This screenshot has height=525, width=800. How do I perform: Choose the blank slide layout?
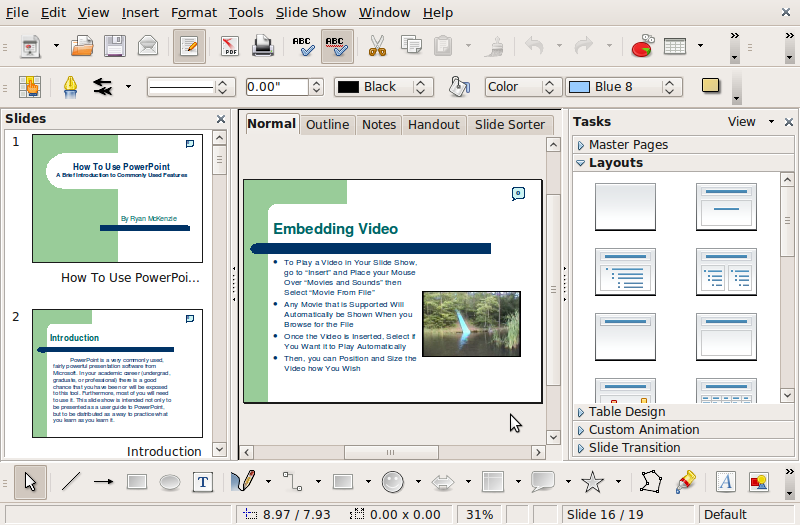[x=625, y=207]
